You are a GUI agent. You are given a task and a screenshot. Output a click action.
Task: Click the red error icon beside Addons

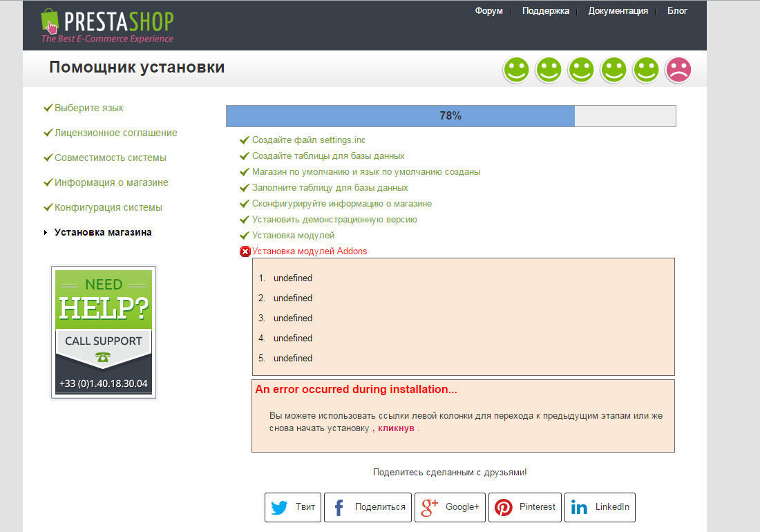tap(245, 251)
